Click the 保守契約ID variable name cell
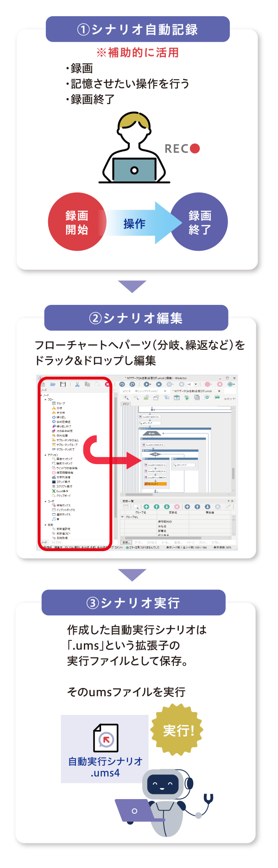The width and height of the screenshot is (278, 868). (x=173, y=522)
